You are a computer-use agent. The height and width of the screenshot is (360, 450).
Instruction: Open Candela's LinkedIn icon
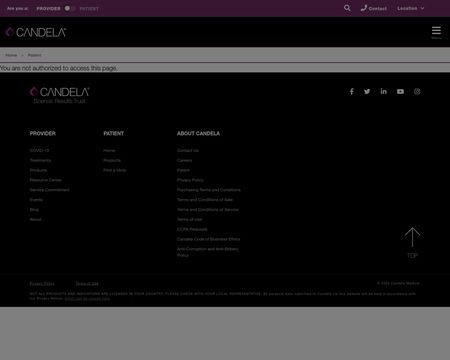[x=384, y=91]
